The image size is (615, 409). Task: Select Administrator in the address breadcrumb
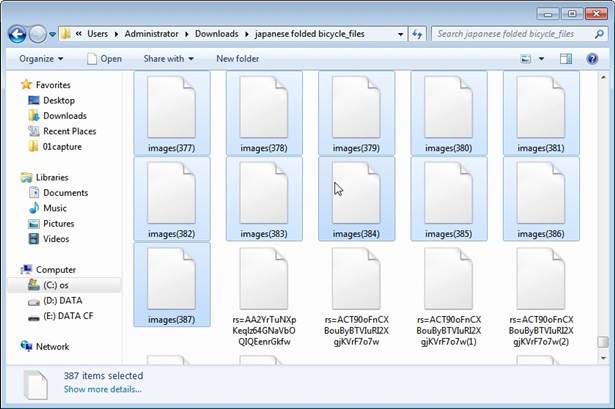151,34
